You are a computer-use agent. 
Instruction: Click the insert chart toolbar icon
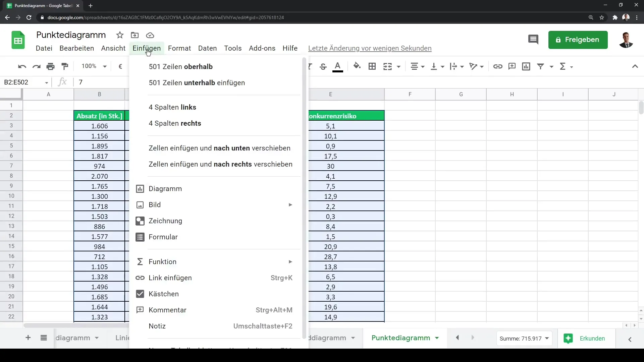(x=526, y=66)
